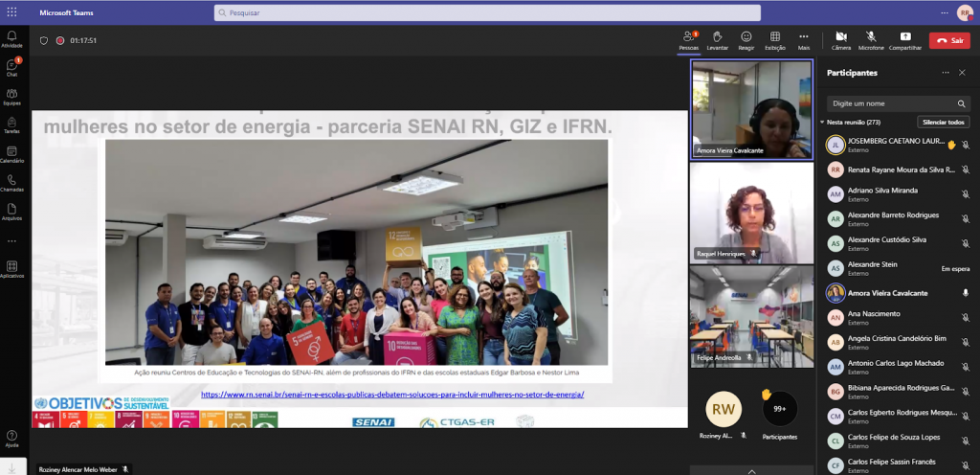Close the Participantes panel
The width and height of the screenshot is (980, 475).
(963, 73)
